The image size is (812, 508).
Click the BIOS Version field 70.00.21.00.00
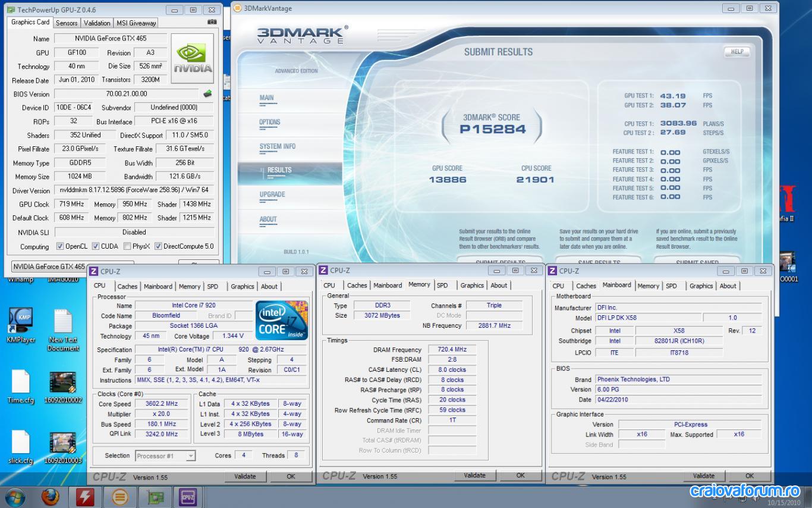point(126,94)
